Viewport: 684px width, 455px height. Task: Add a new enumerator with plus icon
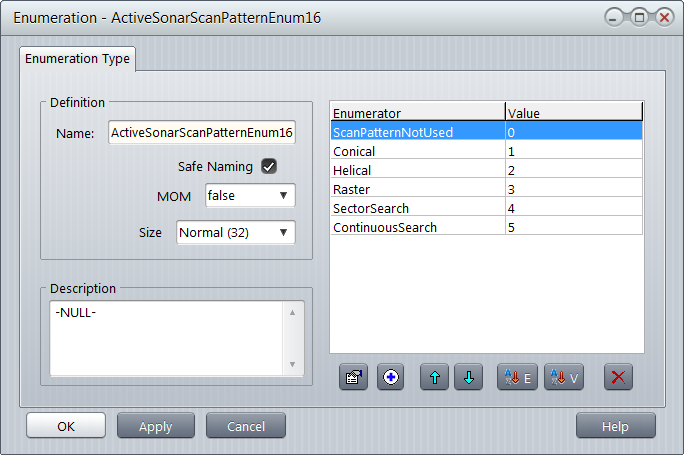click(x=390, y=378)
